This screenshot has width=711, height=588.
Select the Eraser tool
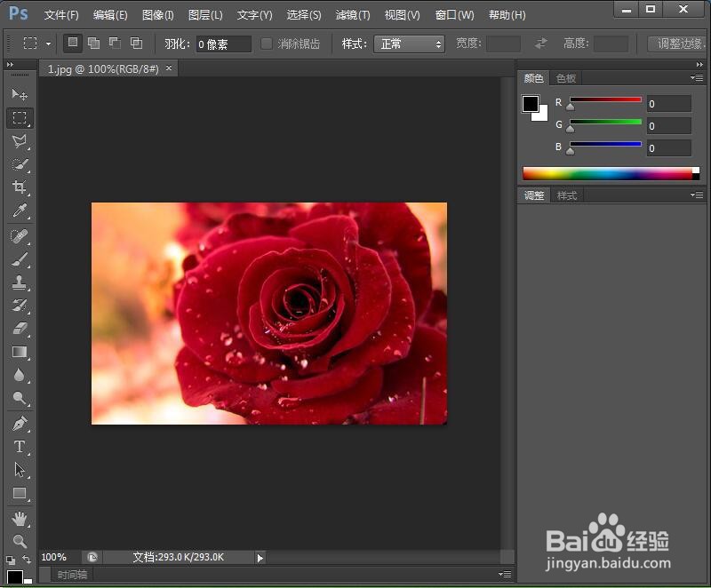coord(19,329)
